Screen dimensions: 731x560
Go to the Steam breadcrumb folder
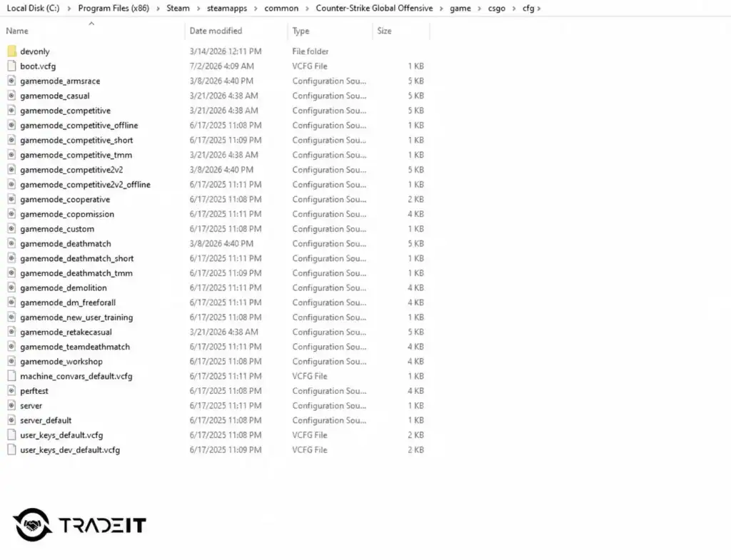pos(178,9)
